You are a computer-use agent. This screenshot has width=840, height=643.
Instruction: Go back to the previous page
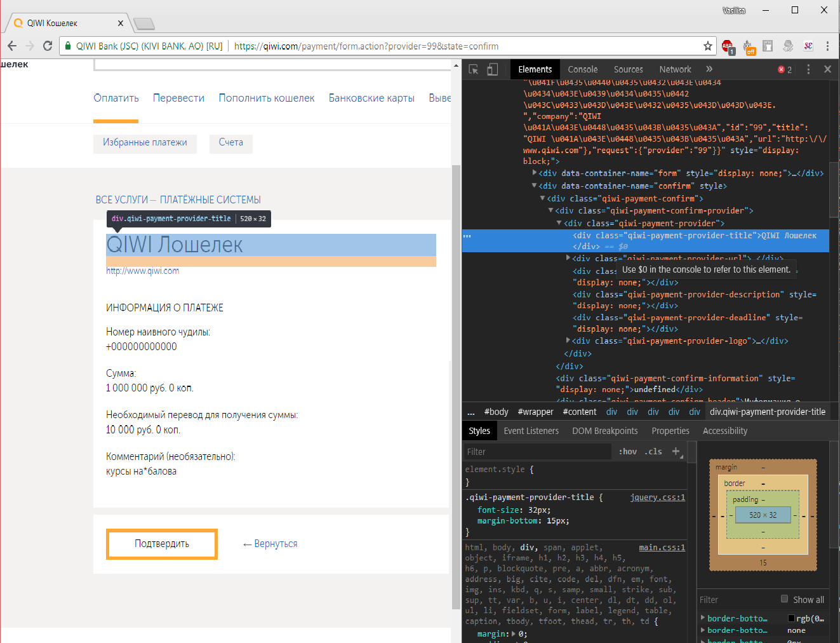click(12, 46)
